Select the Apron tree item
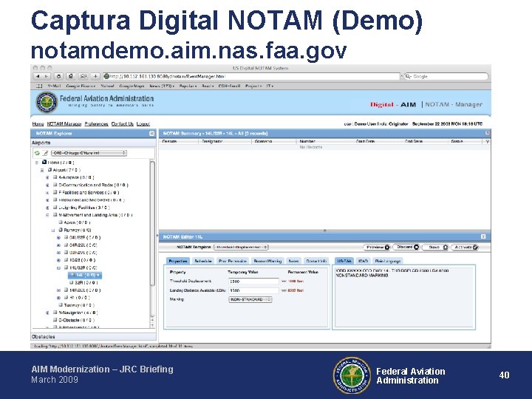The width and height of the screenshot is (532, 399). click(75, 222)
